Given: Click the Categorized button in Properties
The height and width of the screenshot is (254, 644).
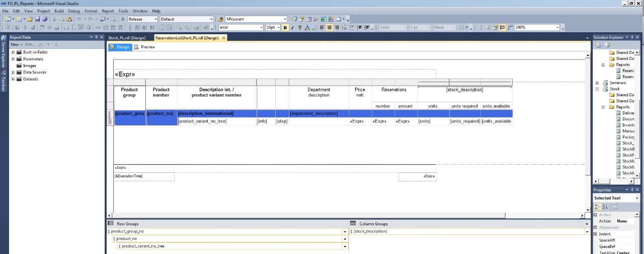Looking at the screenshot, I should [x=597, y=207].
